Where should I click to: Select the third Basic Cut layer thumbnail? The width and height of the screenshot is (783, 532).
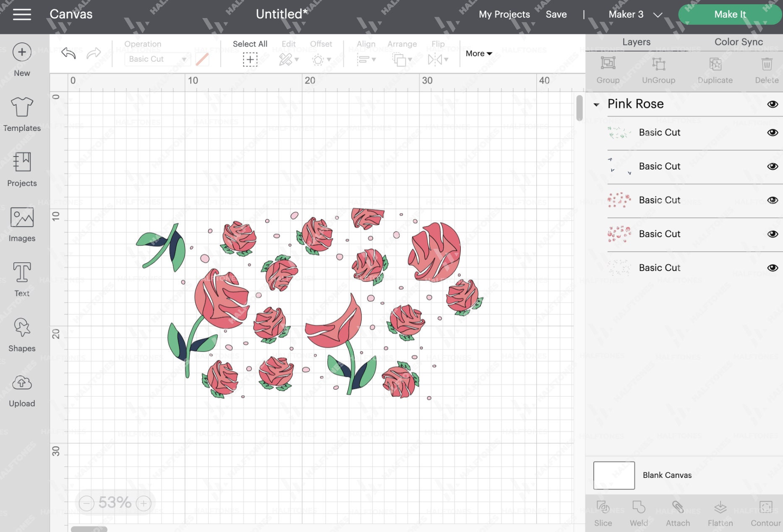tap(619, 200)
